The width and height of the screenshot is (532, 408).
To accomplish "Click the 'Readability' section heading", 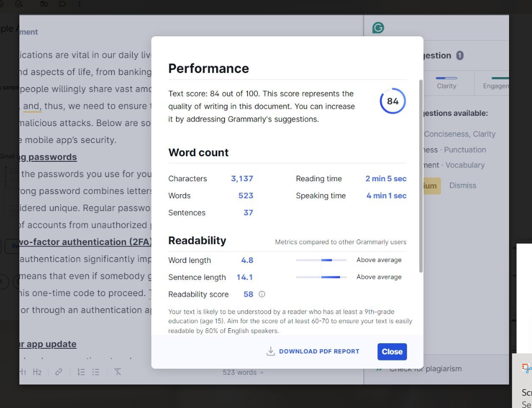I will pyautogui.click(x=197, y=241).
